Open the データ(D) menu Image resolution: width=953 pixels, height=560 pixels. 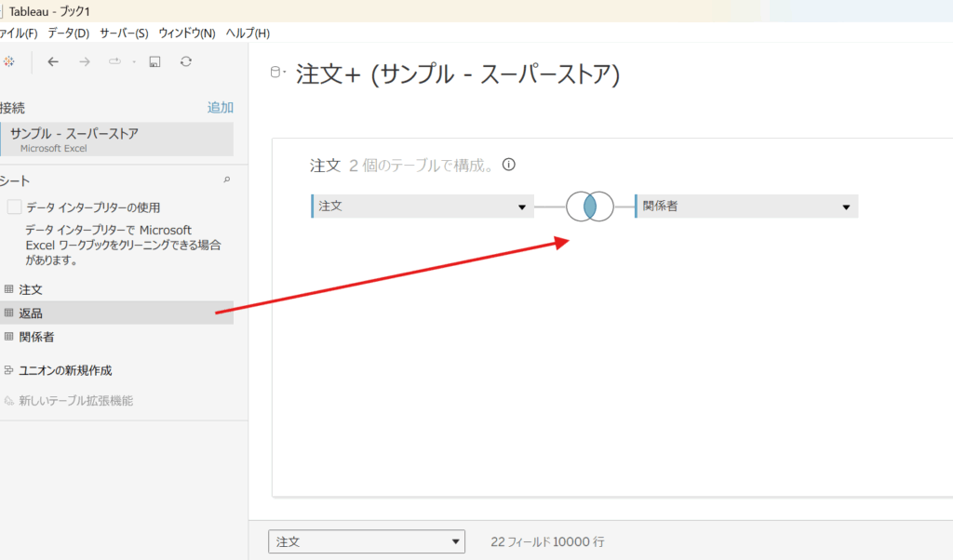pos(68,33)
